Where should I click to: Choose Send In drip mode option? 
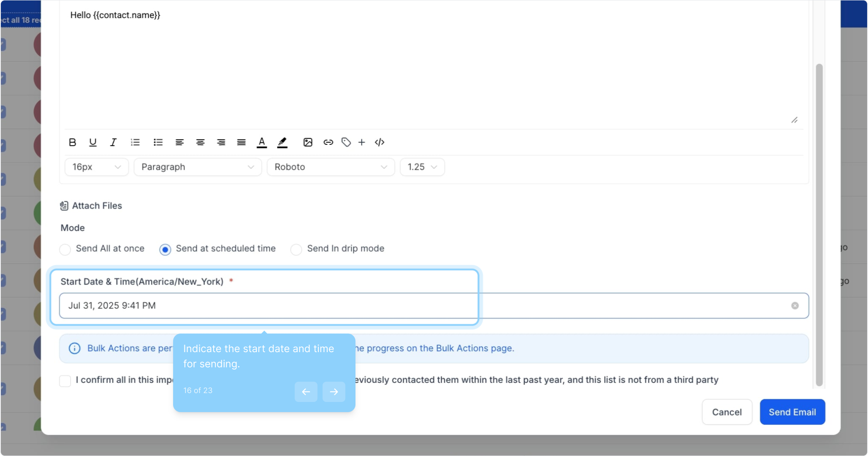pos(296,249)
